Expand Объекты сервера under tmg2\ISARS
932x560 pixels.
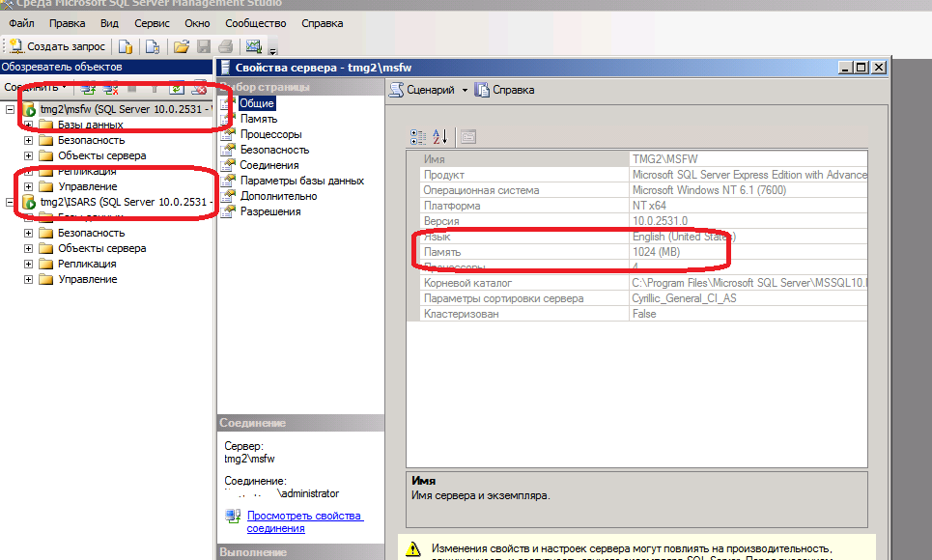point(28,248)
